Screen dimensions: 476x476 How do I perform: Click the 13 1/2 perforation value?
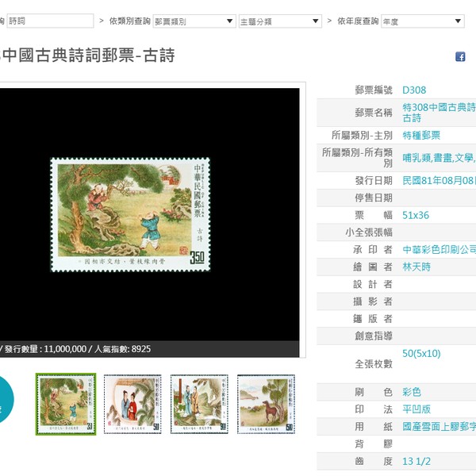tap(416, 462)
